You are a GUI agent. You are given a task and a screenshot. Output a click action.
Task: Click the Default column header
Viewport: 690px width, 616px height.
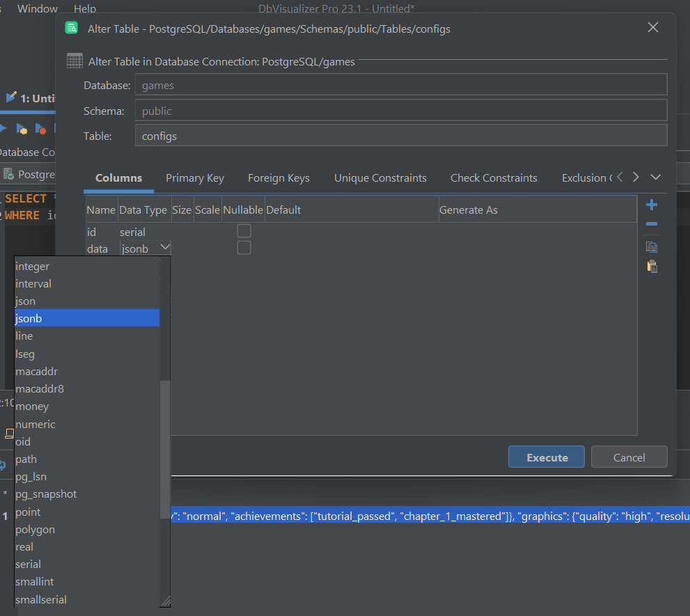coord(352,210)
